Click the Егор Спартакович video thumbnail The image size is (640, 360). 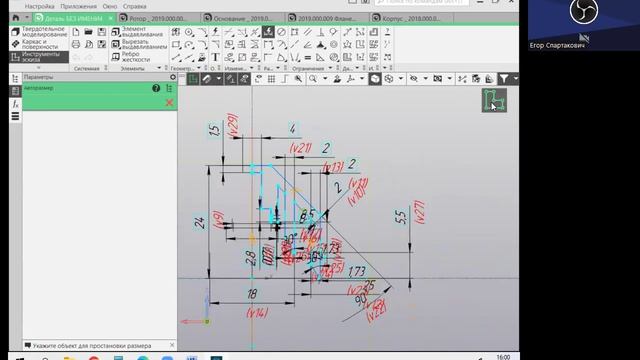[x=584, y=25]
